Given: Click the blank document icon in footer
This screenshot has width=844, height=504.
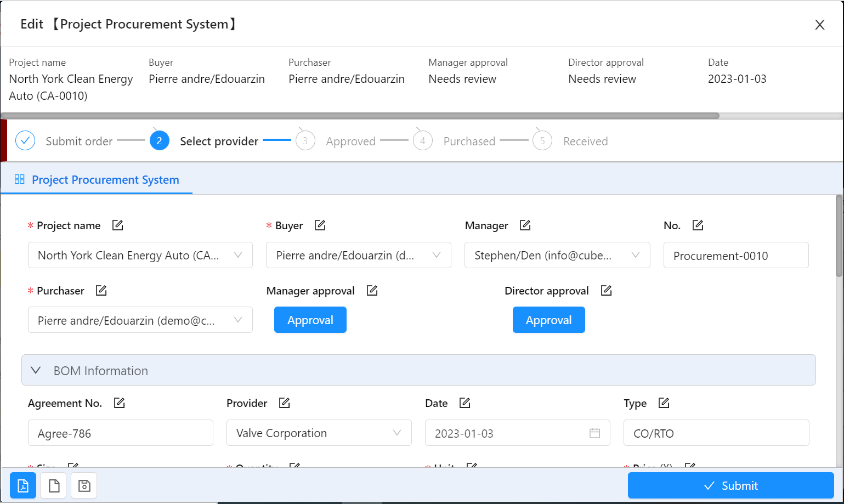Looking at the screenshot, I should pyautogui.click(x=54, y=485).
